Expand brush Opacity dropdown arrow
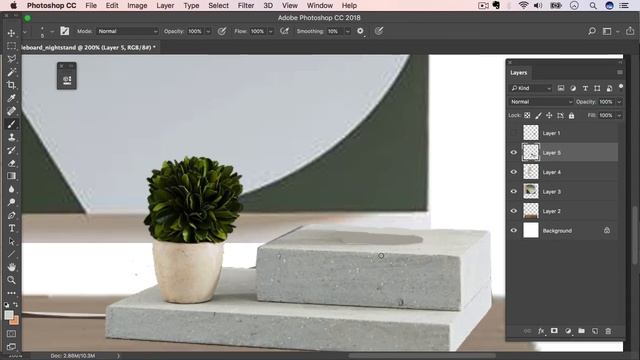This screenshot has height=360, width=640. (208, 31)
